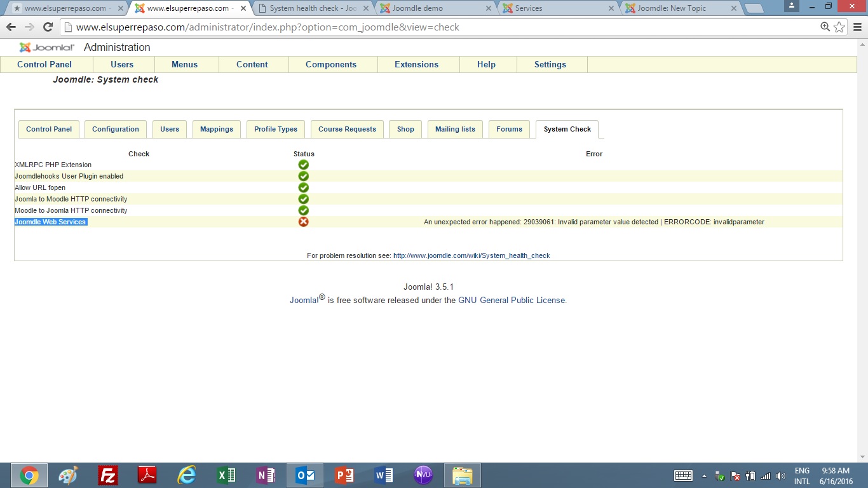Open the System_health_check wiki link
This screenshot has width=868, height=488.
(x=471, y=255)
